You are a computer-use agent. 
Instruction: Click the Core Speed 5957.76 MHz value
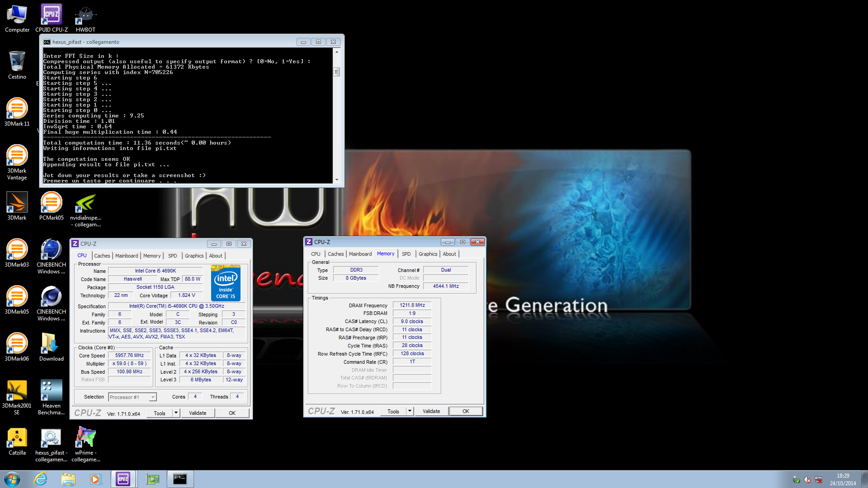click(129, 356)
